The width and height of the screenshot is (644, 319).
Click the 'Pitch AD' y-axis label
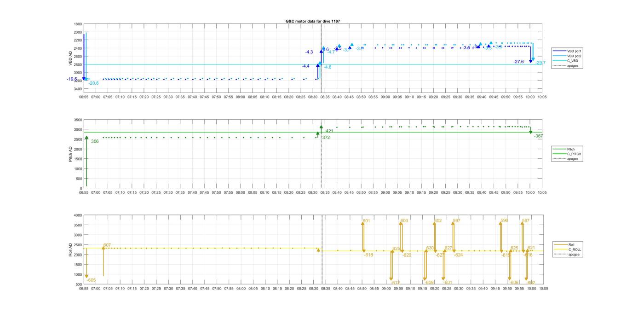click(x=70, y=154)
